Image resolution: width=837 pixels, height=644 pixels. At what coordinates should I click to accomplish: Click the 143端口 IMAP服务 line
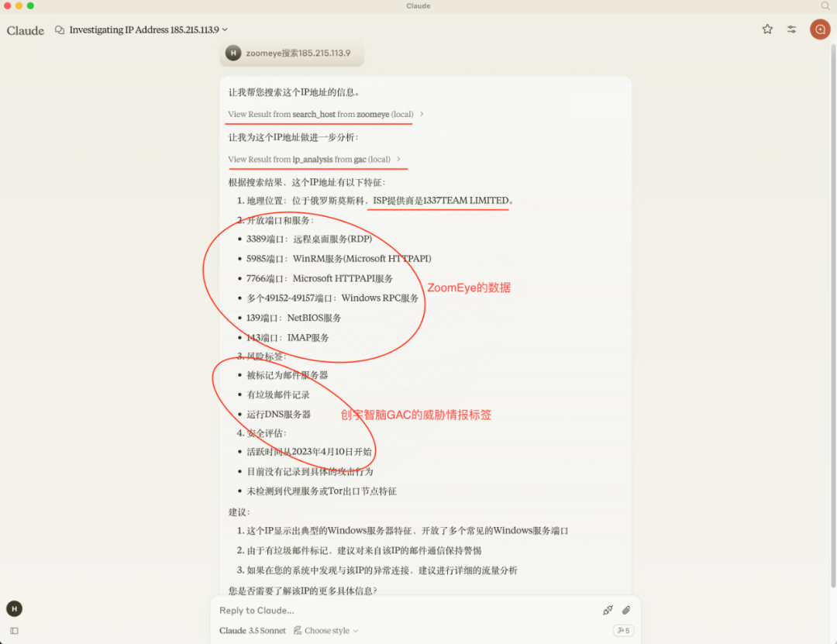pos(288,338)
